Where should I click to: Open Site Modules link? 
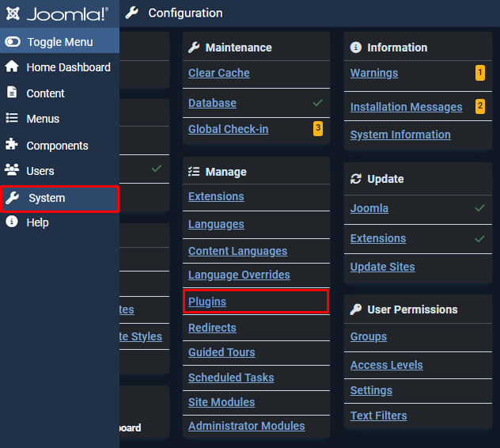point(222,402)
